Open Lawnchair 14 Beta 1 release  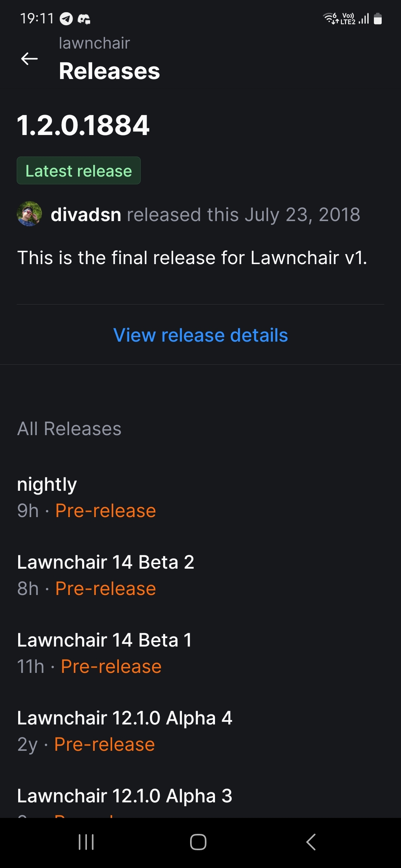pyautogui.click(x=105, y=653)
